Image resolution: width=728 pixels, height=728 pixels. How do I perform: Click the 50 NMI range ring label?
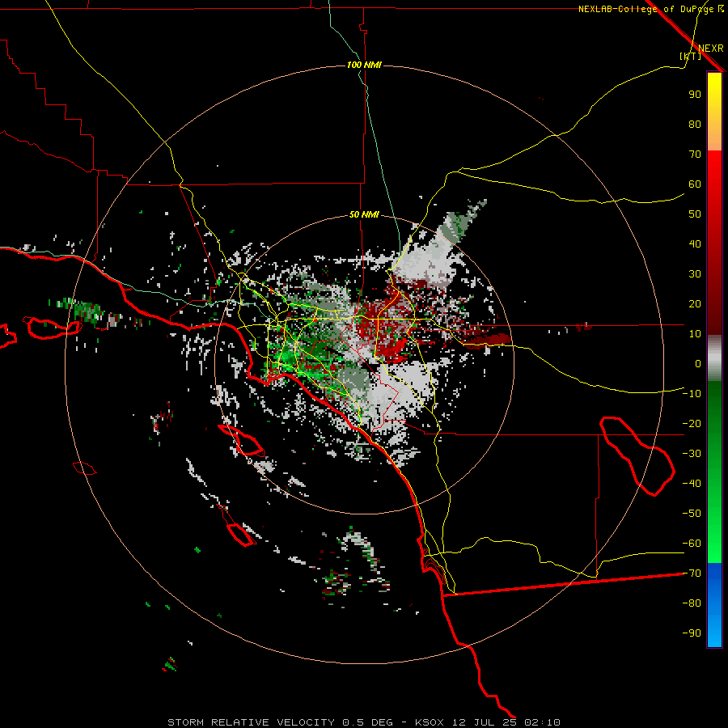click(364, 214)
